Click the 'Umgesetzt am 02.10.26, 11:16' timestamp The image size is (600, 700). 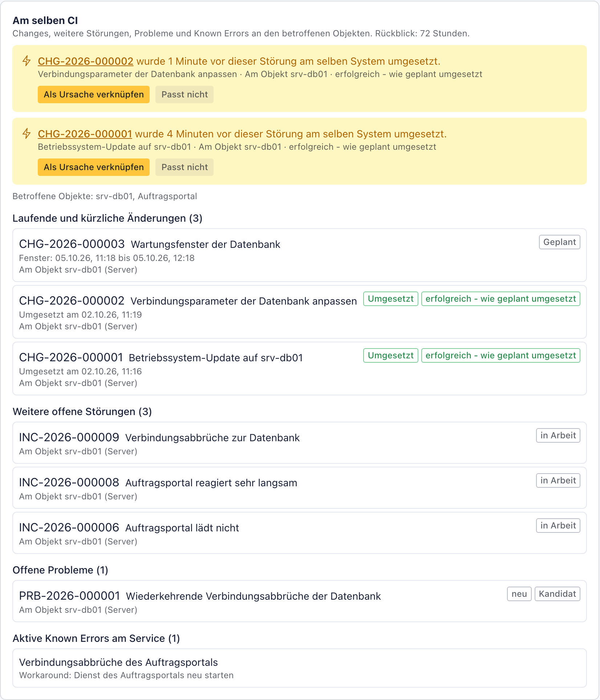[80, 371]
